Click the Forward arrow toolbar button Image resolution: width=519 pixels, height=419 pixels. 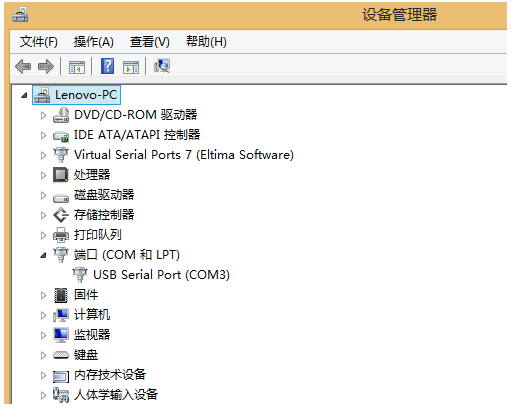pyautogui.click(x=46, y=66)
